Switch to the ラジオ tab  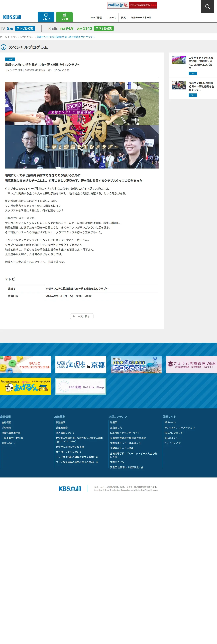64,17
